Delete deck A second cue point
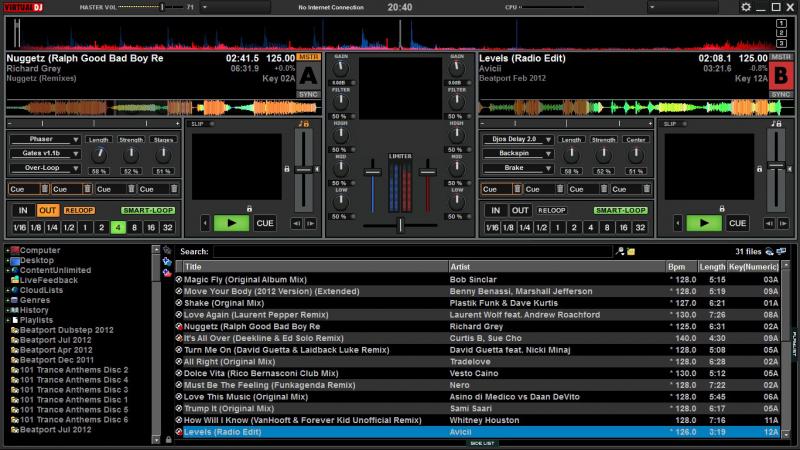 coord(88,189)
